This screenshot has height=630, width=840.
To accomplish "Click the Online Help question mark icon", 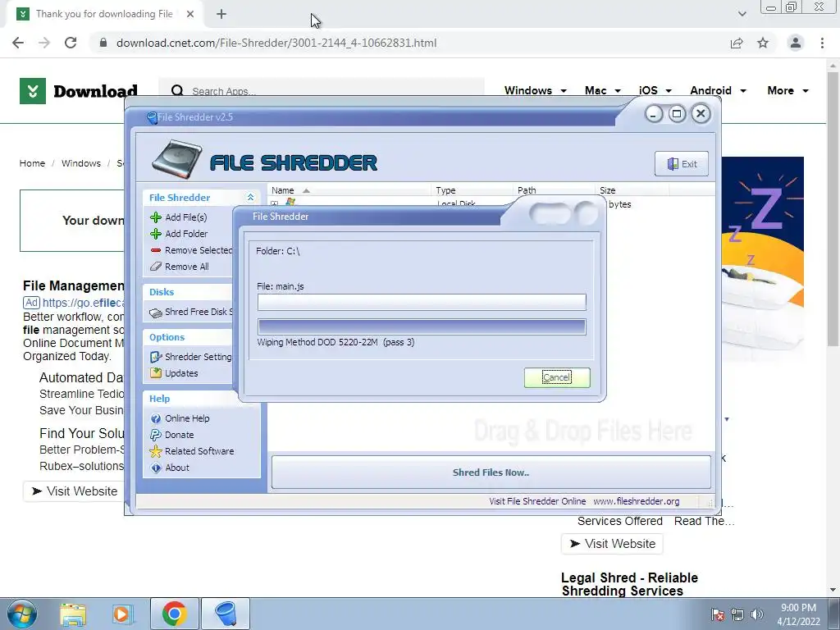I will point(156,419).
